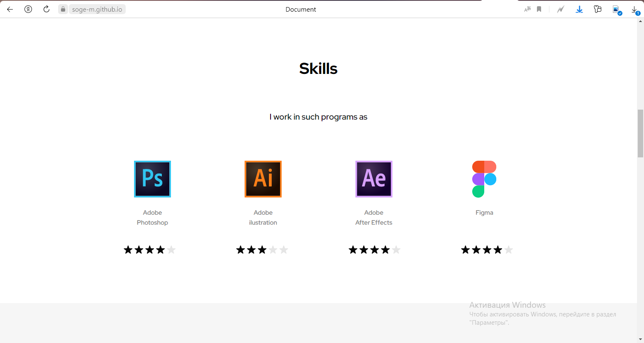Click the turbo rocket icon in toolbar
This screenshot has height=343, width=644.
click(x=561, y=9)
